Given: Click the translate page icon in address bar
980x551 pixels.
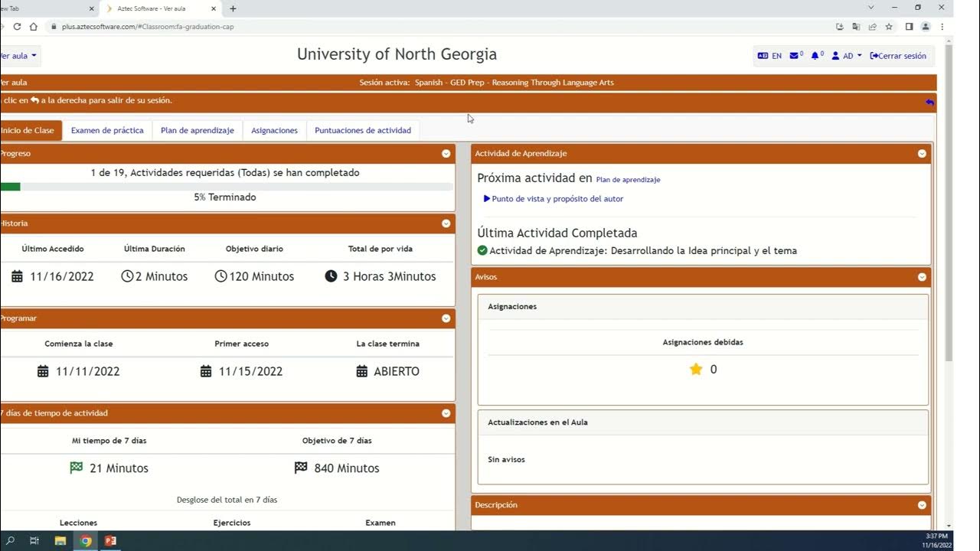Looking at the screenshot, I should tap(856, 26).
